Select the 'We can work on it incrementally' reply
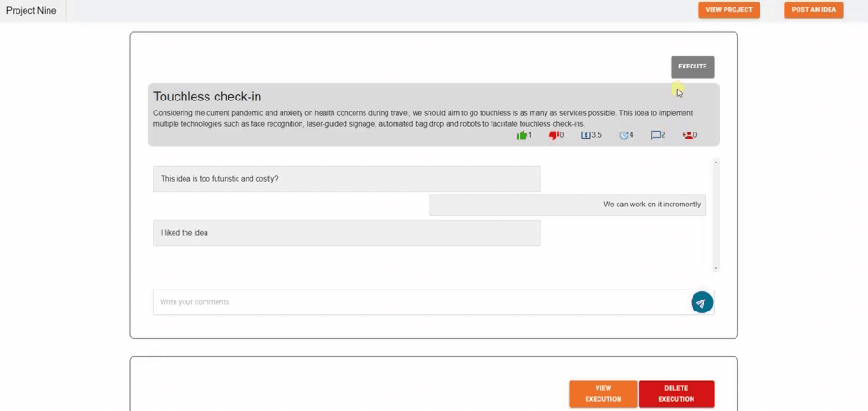Image resolution: width=868 pixels, height=411 pixels. click(x=567, y=205)
